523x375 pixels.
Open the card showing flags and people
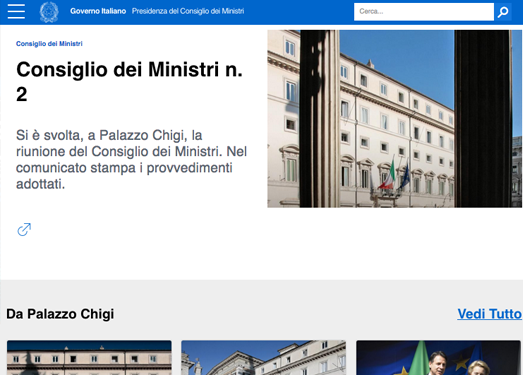pyautogui.click(x=438, y=358)
